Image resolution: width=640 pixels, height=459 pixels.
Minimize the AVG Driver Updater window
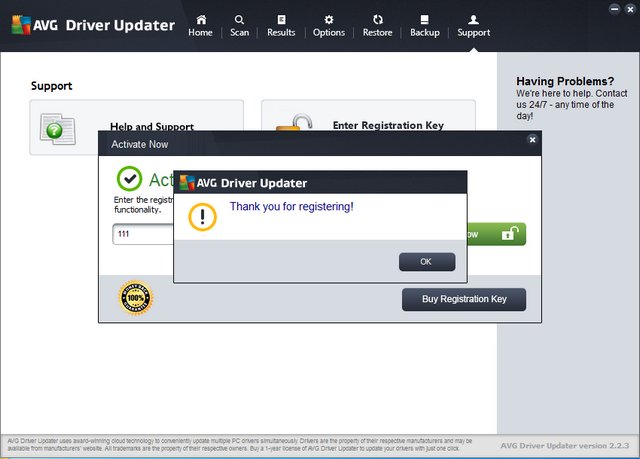pos(615,9)
